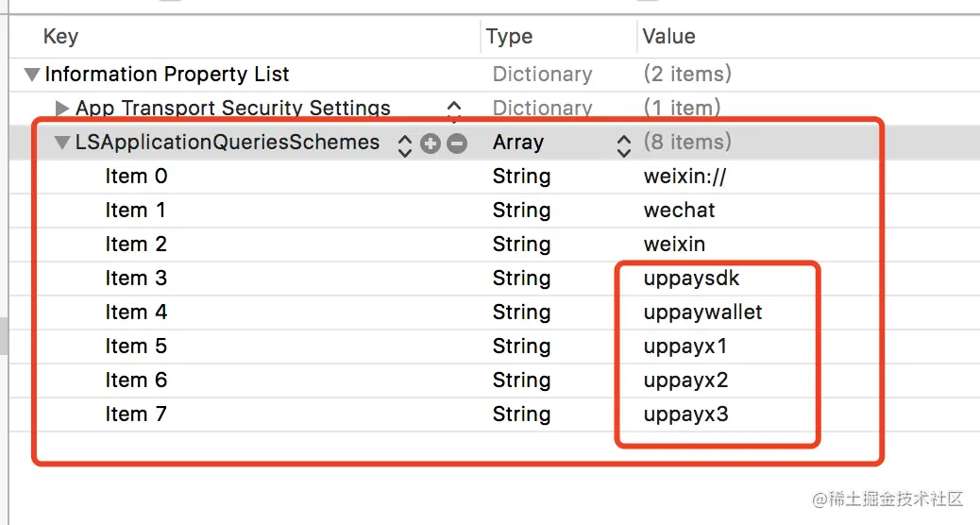Open the Array type dropdown
Image resolution: width=980 pixels, height=525 pixels.
coord(623,144)
